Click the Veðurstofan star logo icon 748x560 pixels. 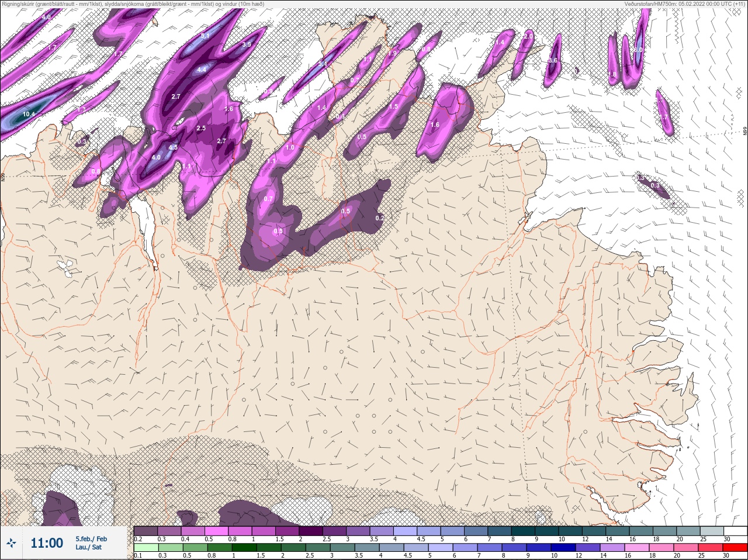(x=11, y=544)
